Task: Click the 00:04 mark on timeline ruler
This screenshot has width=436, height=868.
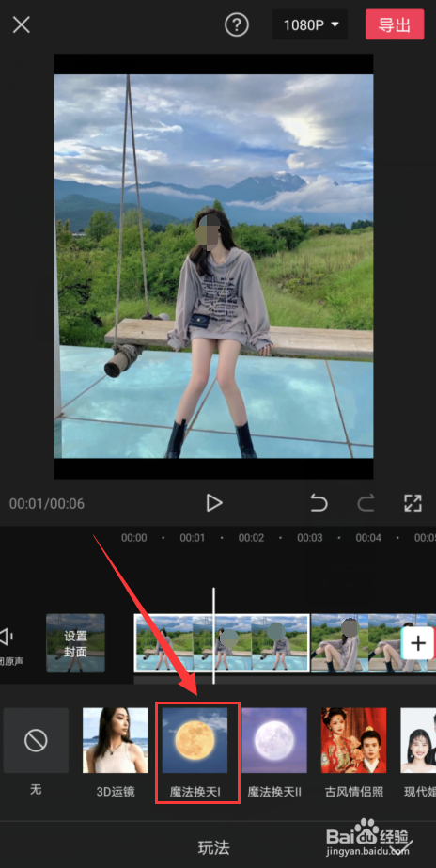Action: click(x=368, y=538)
